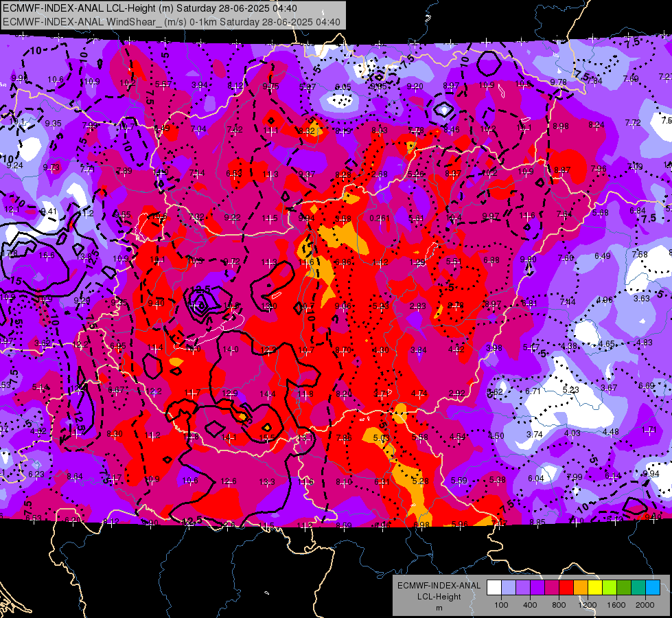This screenshot has height=618, width=672.
Task: Click the grid value 4.03
Action: click(572, 433)
